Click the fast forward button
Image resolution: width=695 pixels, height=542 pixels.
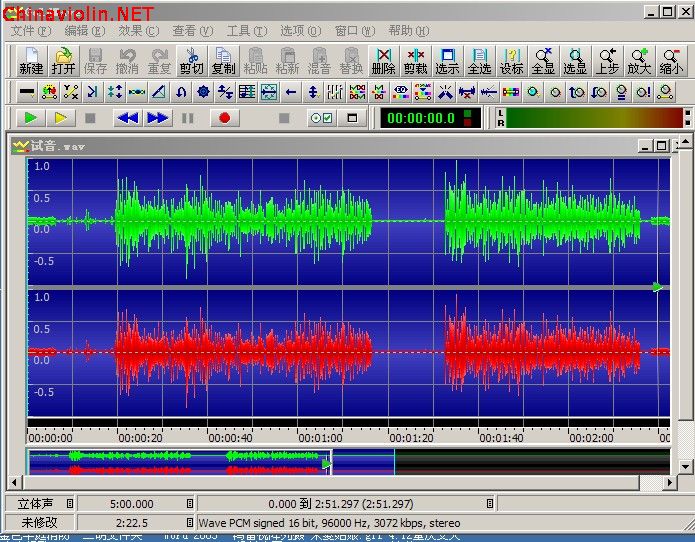click(x=158, y=118)
